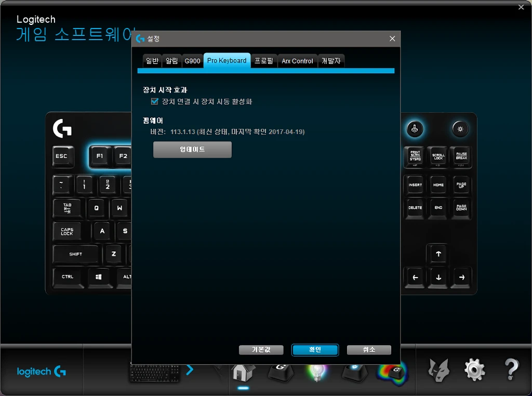Click the 기본값 defaults button
The image size is (532, 396).
(x=261, y=350)
